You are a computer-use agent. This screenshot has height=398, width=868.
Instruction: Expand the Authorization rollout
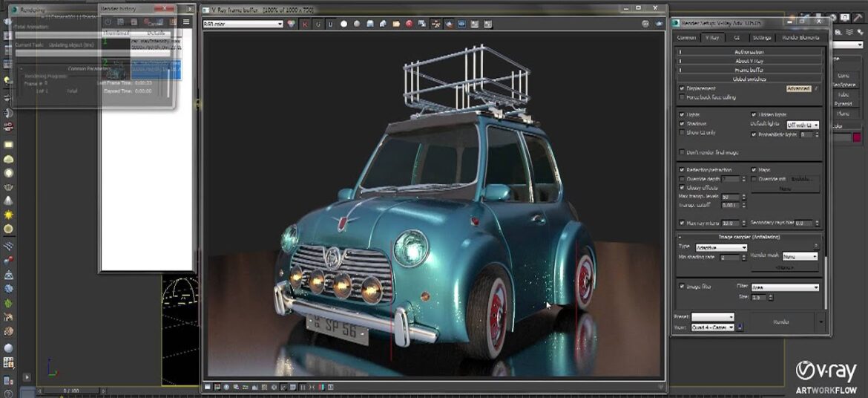[749, 52]
